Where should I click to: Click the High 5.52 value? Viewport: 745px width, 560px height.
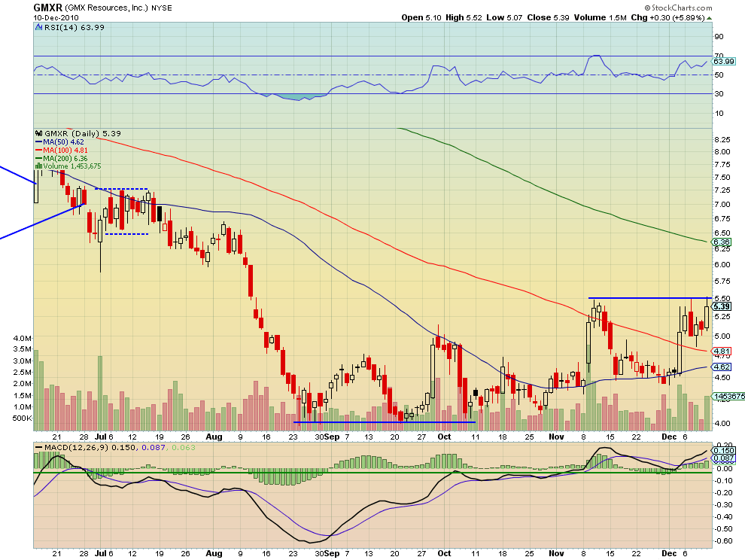464,17
